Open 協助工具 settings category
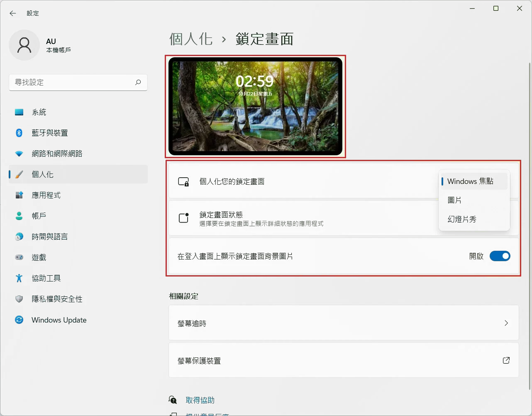 [78, 278]
